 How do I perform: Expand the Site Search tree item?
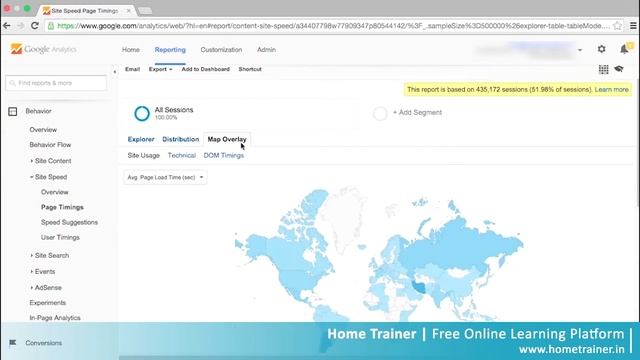(x=31, y=256)
